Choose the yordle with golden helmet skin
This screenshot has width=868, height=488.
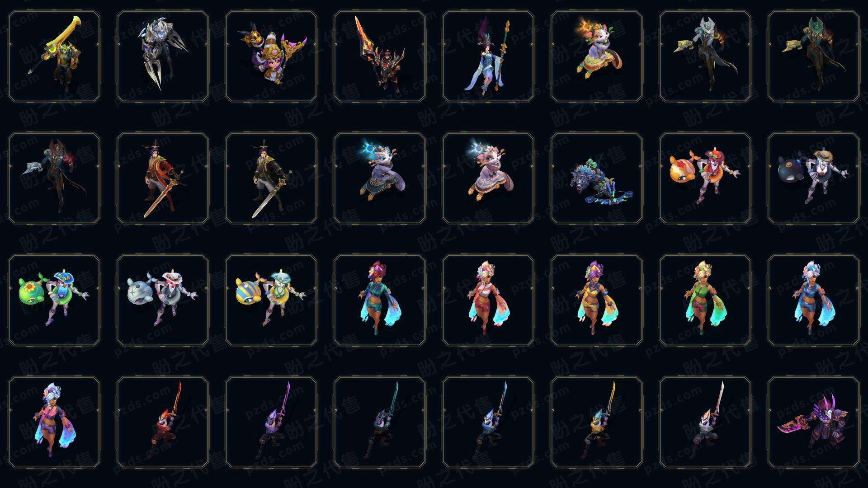(271, 56)
